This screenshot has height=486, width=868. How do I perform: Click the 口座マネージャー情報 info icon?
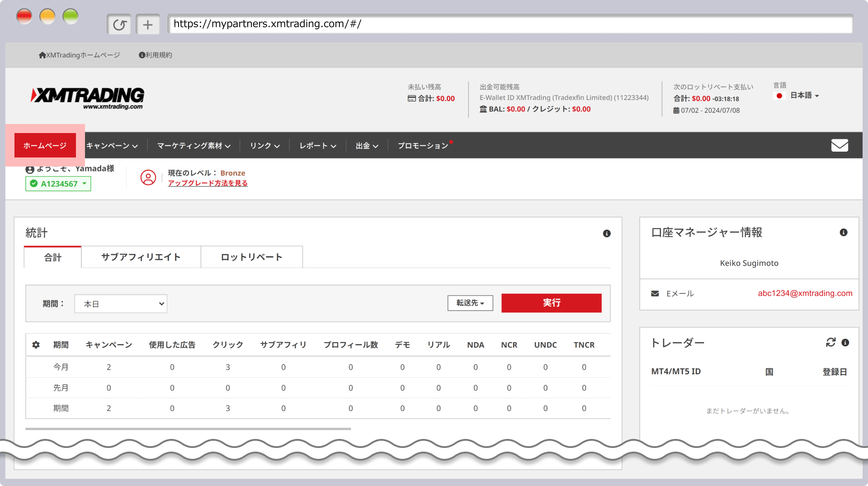844,232
